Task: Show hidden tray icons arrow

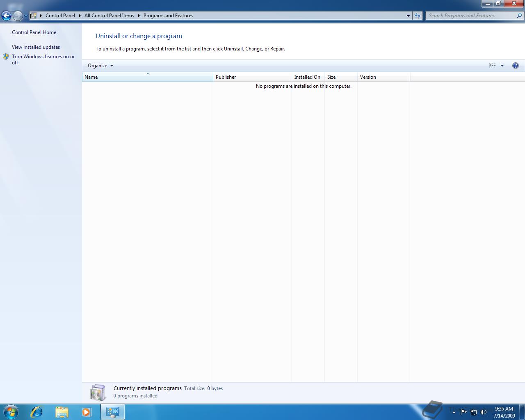Action: (x=454, y=412)
